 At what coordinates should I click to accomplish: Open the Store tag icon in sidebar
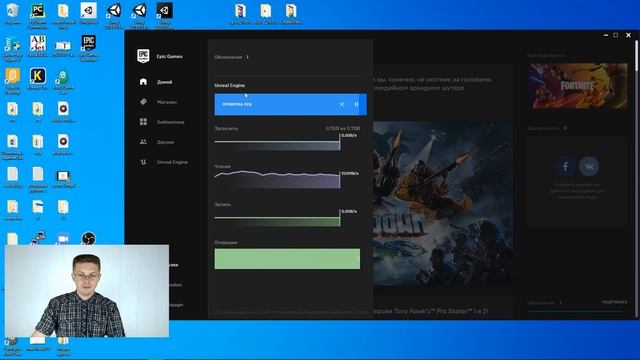click(x=143, y=102)
